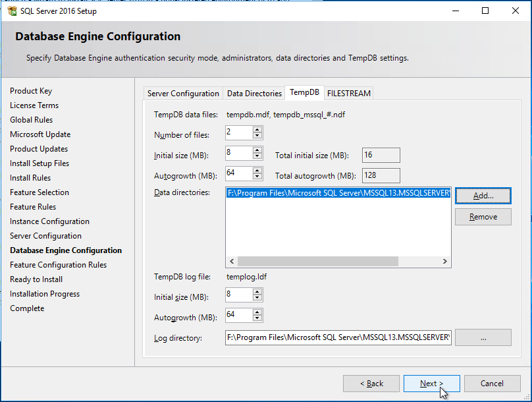The height and width of the screenshot is (402, 532).
Task: Click Complete step in sidebar
Action: pos(27,308)
